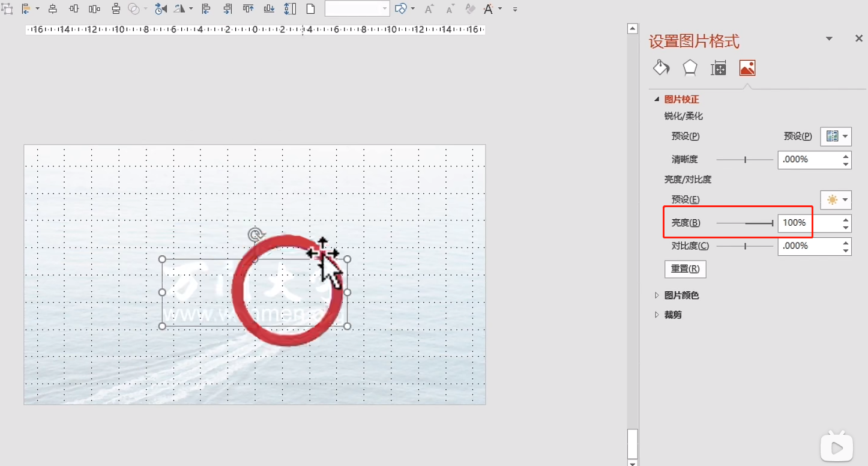Click the 亮度 slider thumb
868x466 pixels.
click(x=773, y=223)
